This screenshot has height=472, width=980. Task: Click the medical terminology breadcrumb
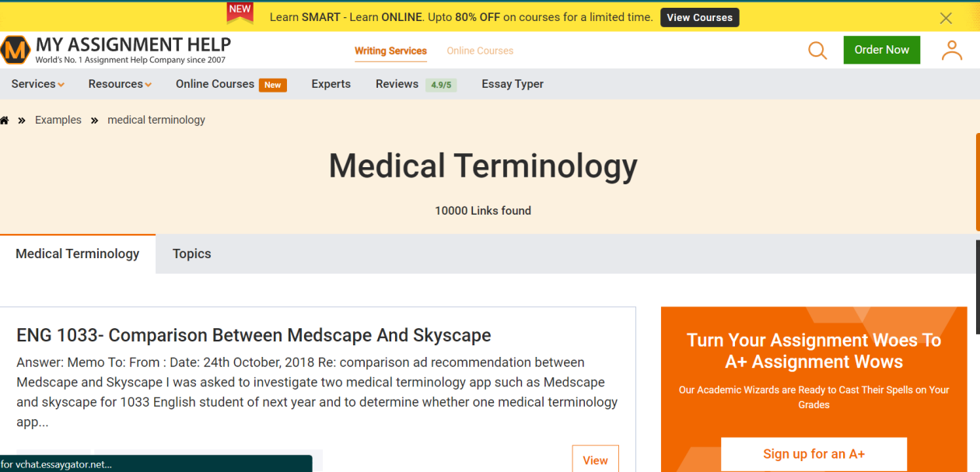click(x=156, y=120)
